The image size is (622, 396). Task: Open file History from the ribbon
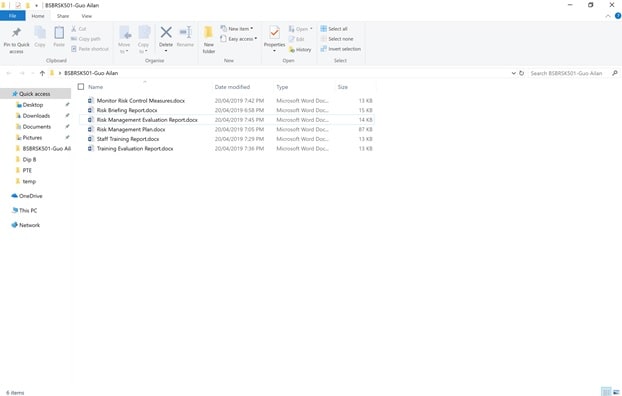tap(300, 50)
